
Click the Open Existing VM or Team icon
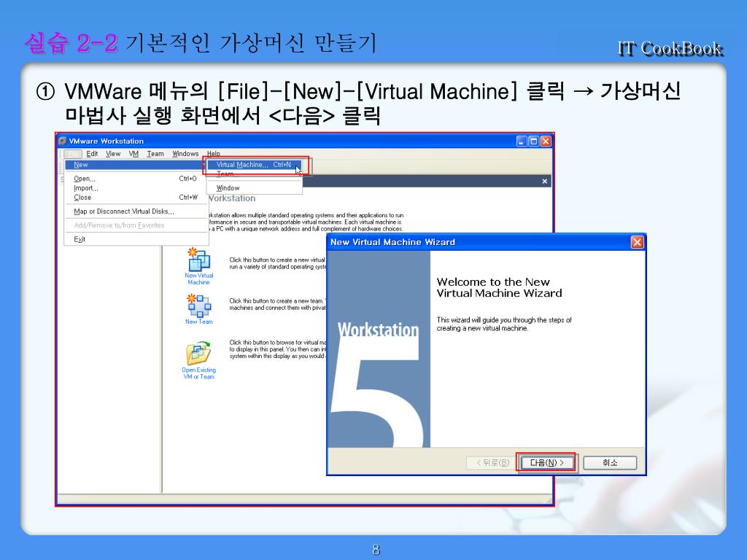click(x=198, y=353)
